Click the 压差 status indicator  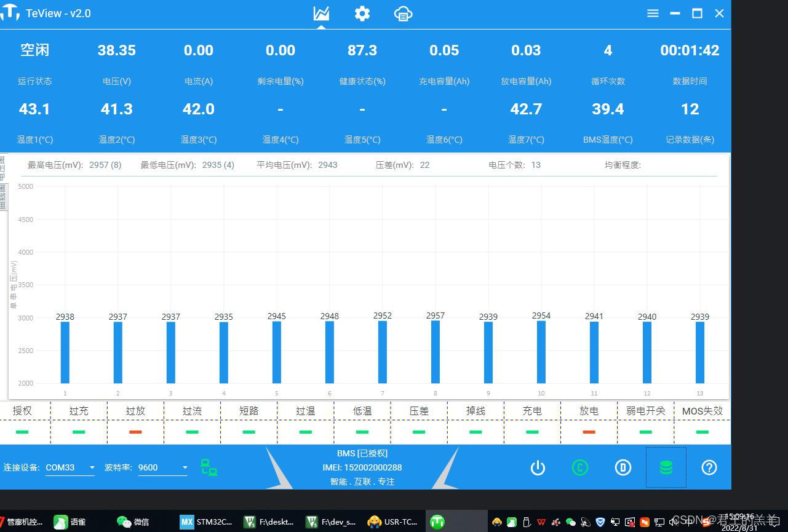(419, 432)
